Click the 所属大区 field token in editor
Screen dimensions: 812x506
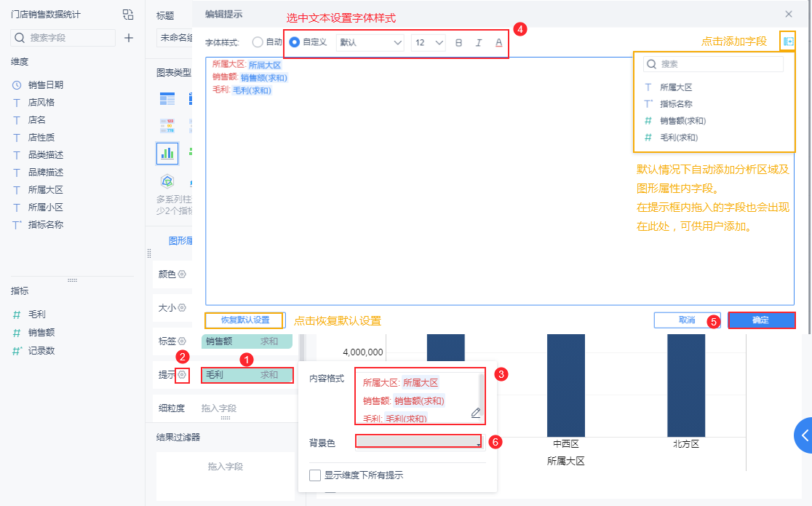tap(264, 65)
